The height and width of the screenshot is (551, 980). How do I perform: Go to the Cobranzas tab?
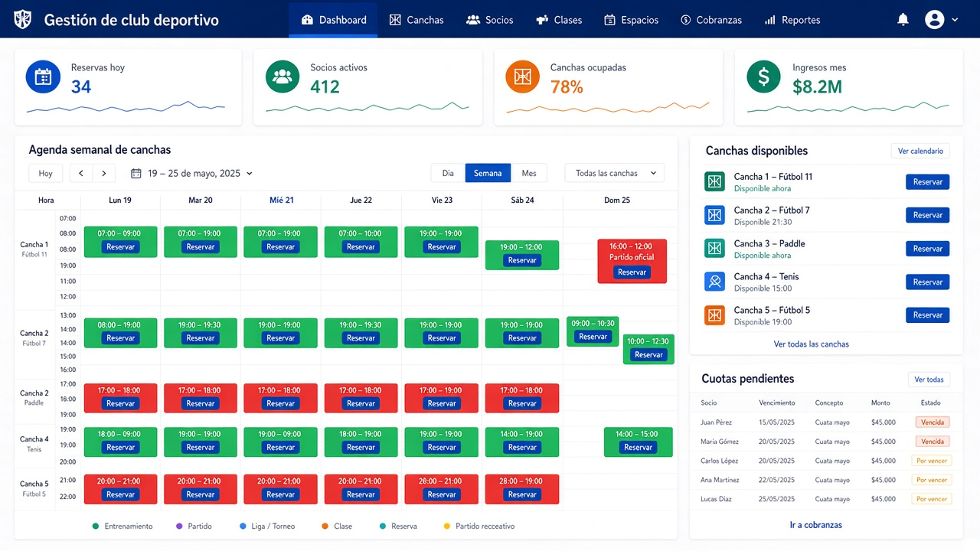(710, 20)
